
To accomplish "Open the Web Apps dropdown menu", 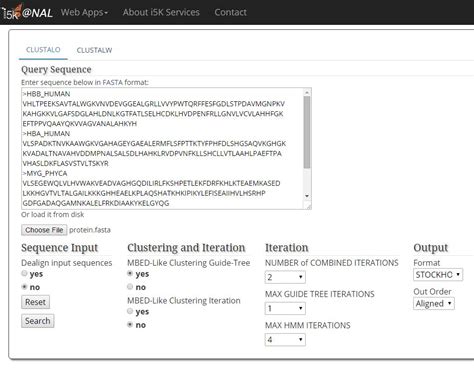I will click(84, 12).
